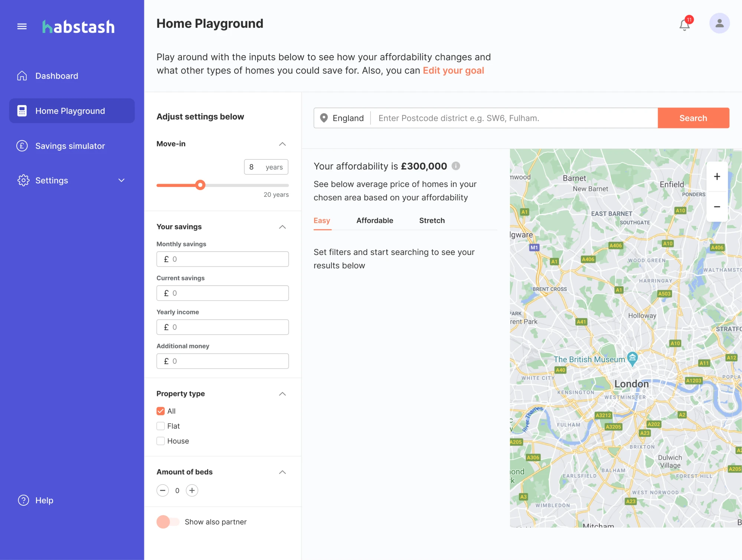Image resolution: width=742 pixels, height=560 pixels.
Task: Open the hamburger menu in sidebar
Action: [22, 26]
